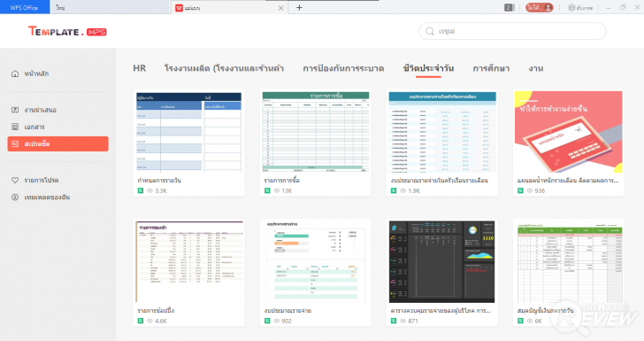Go to home page in sidebar
The width and height of the screenshot is (644, 341).
point(36,74)
